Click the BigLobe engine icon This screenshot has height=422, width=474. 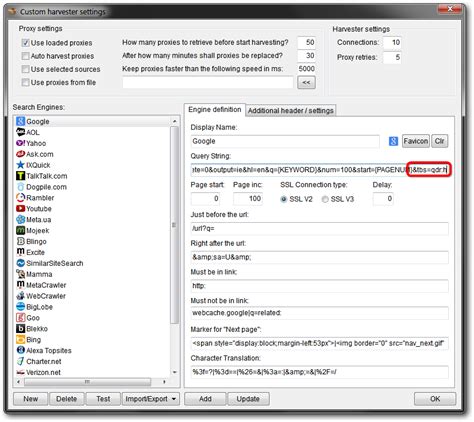(20, 307)
